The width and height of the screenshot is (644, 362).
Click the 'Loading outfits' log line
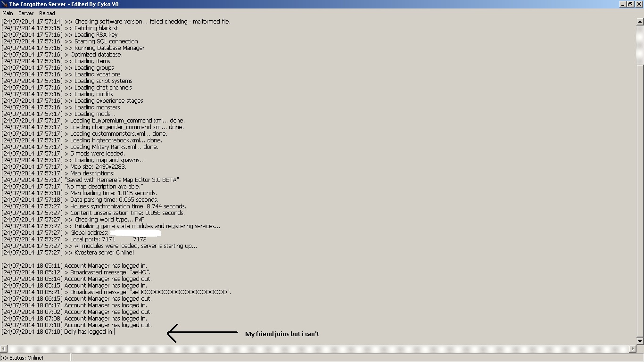(57, 94)
